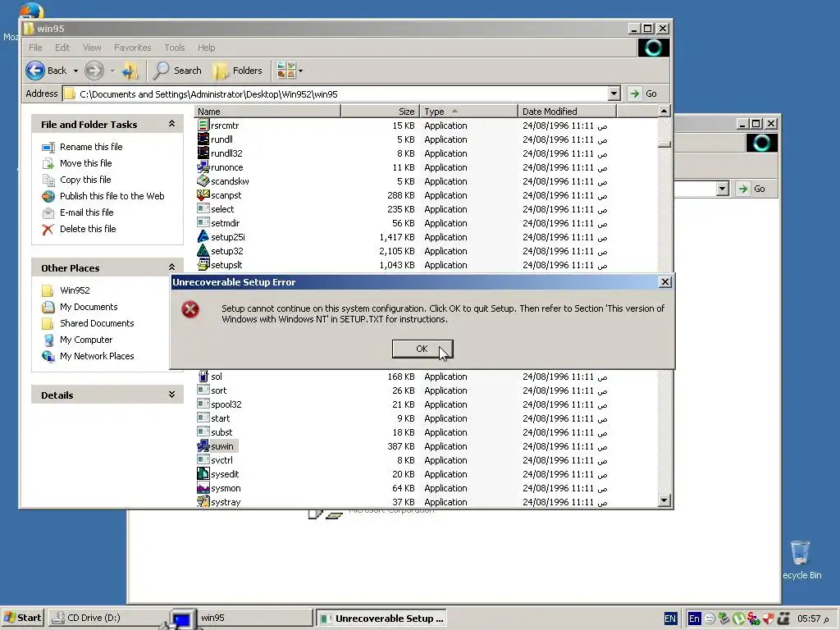Select the sort file icon
The image size is (840, 630).
(x=203, y=390)
